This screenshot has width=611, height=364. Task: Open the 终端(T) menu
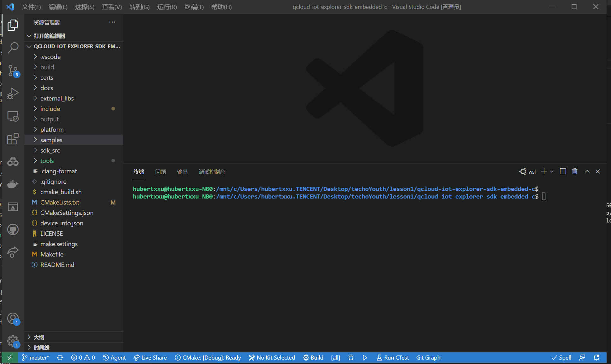pos(194,7)
